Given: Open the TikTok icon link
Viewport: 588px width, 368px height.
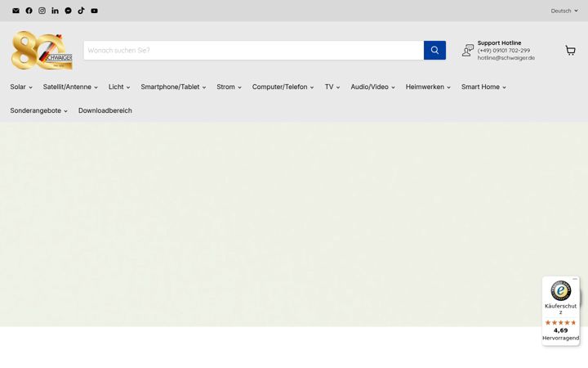Looking at the screenshot, I should click(x=81, y=11).
